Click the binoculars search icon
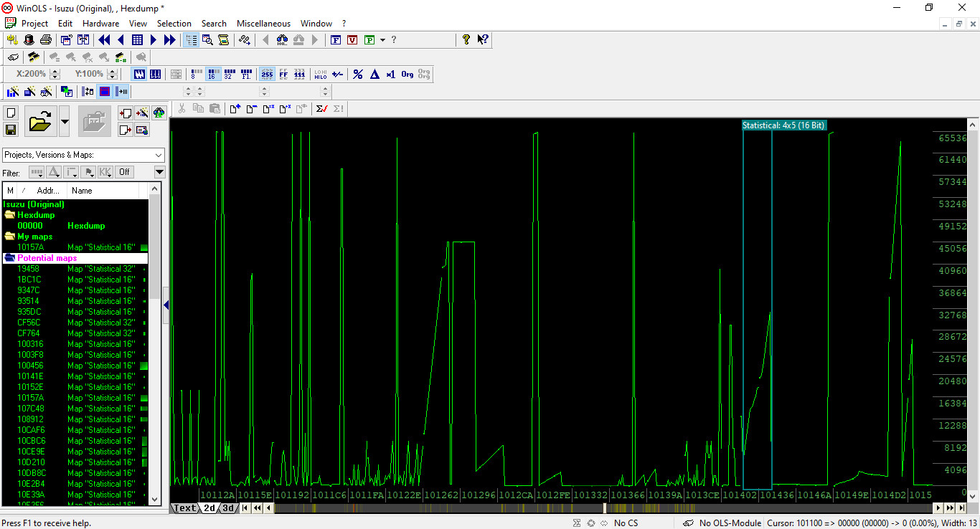This screenshot has height=529, width=980. pos(282,40)
